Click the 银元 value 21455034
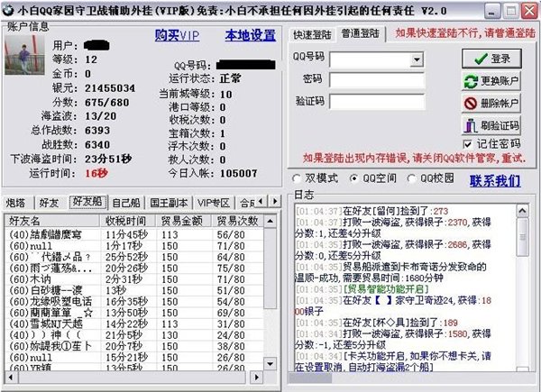 (x=110, y=88)
